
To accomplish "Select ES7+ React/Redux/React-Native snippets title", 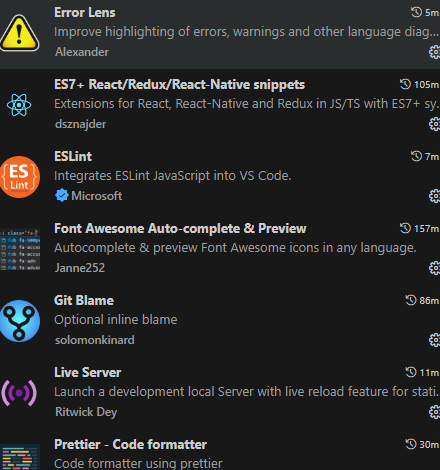I will click(179, 85).
